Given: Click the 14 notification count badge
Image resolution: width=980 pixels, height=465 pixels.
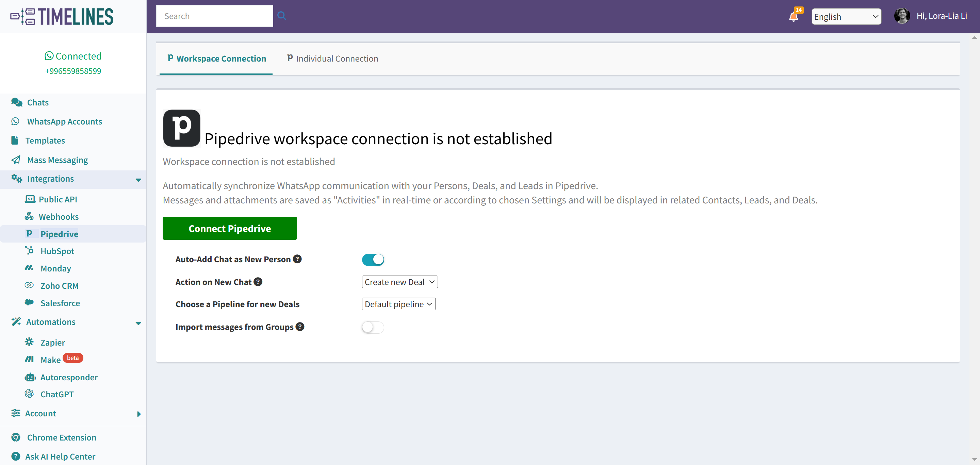Looking at the screenshot, I should tap(799, 10).
